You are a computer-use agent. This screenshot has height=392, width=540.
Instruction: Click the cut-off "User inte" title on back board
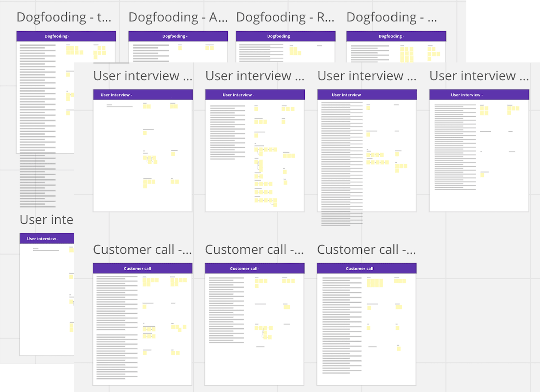pos(46,220)
